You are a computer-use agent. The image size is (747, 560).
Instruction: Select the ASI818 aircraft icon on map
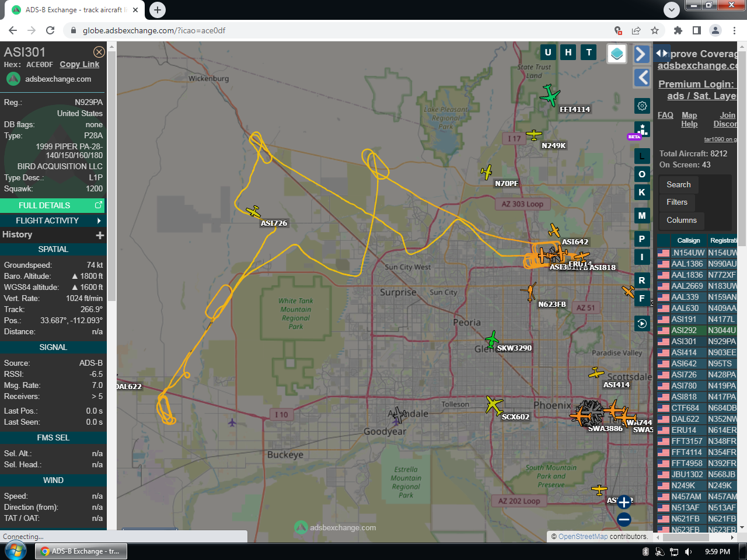pyautogui.click(x=581, y=257)
